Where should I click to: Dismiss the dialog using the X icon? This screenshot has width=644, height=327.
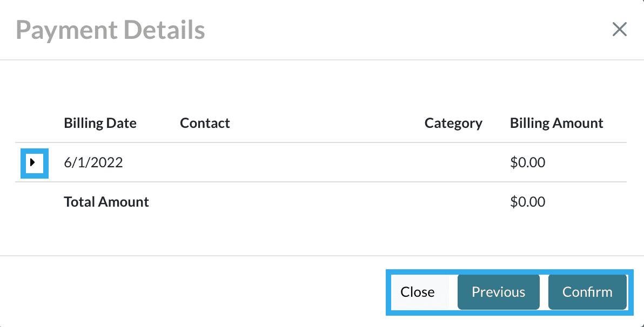pyautogui.click(x=619, y=30)
